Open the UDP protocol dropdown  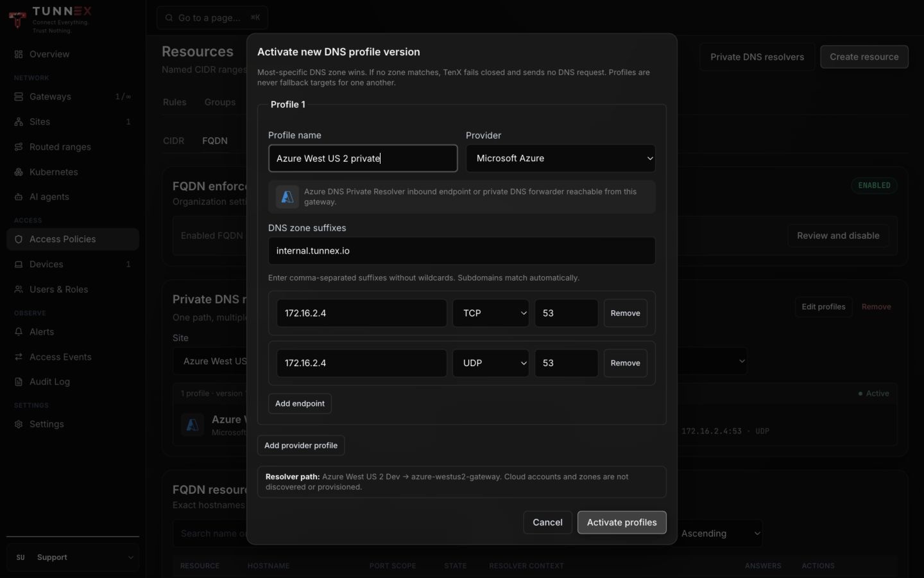(x=491, y=363)
